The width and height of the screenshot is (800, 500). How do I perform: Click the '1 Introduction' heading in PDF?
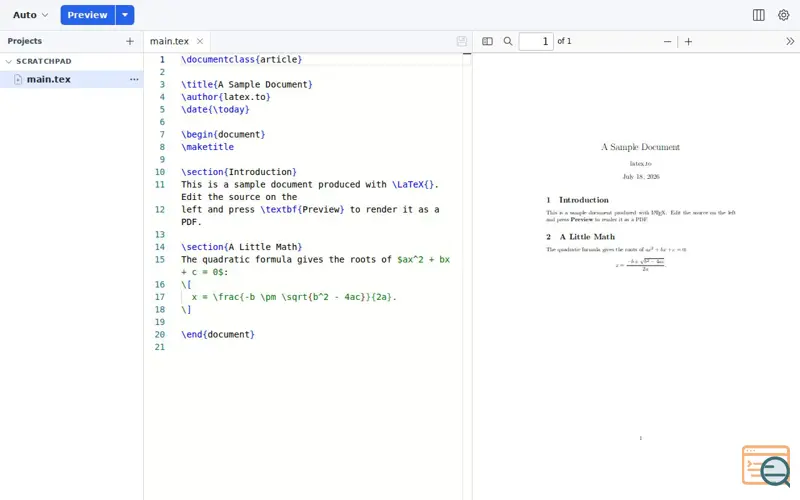coord(578,200)
